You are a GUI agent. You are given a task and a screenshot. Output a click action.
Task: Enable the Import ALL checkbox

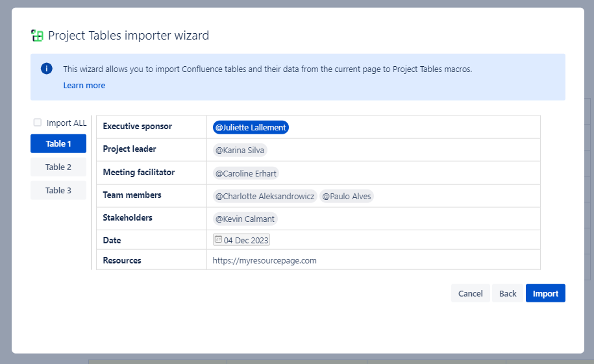click(x=38, y=123)
